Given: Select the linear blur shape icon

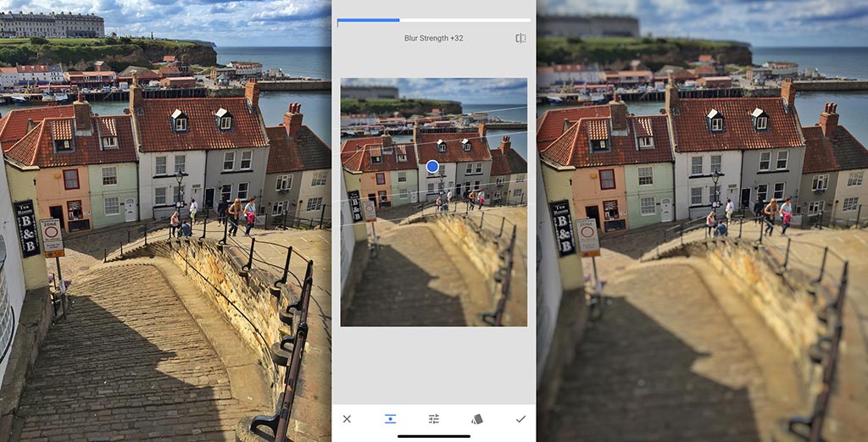Looking at the screenshot, I should [390, 419].
